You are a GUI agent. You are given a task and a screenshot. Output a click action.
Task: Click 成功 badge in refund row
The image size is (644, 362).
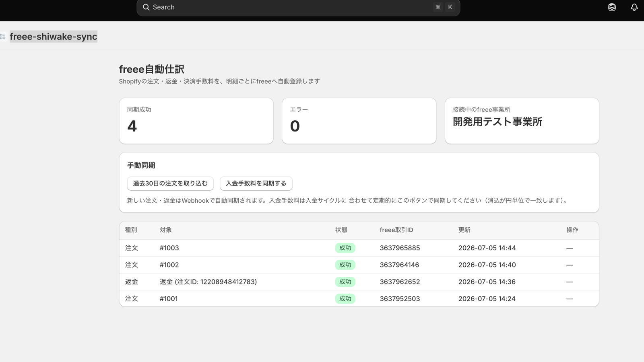[345, 282]
